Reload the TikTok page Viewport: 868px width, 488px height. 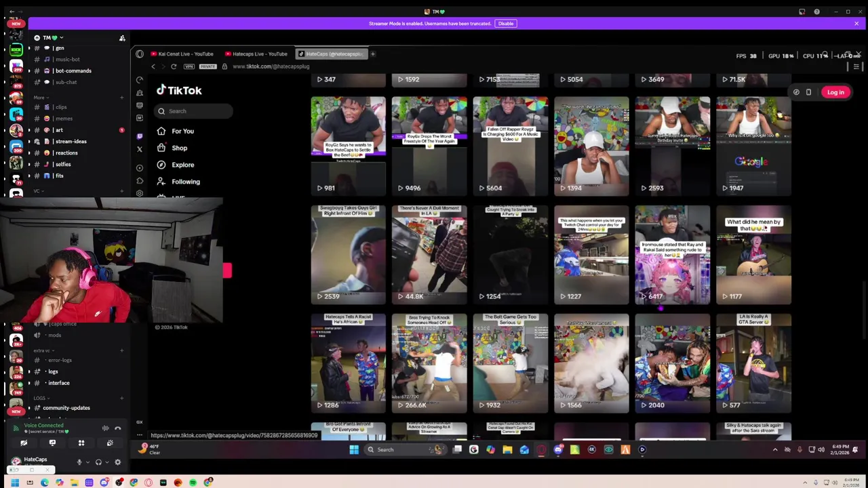(x=174, y=66)
